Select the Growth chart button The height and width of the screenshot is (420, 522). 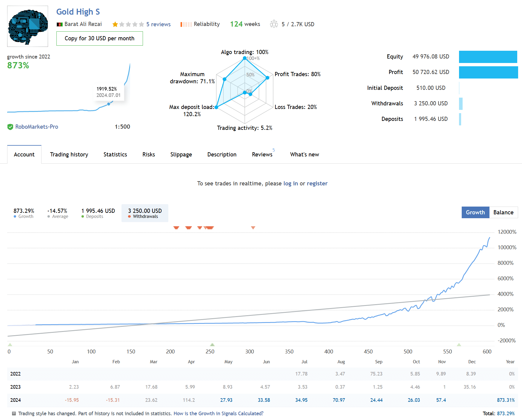pos(475,212)
